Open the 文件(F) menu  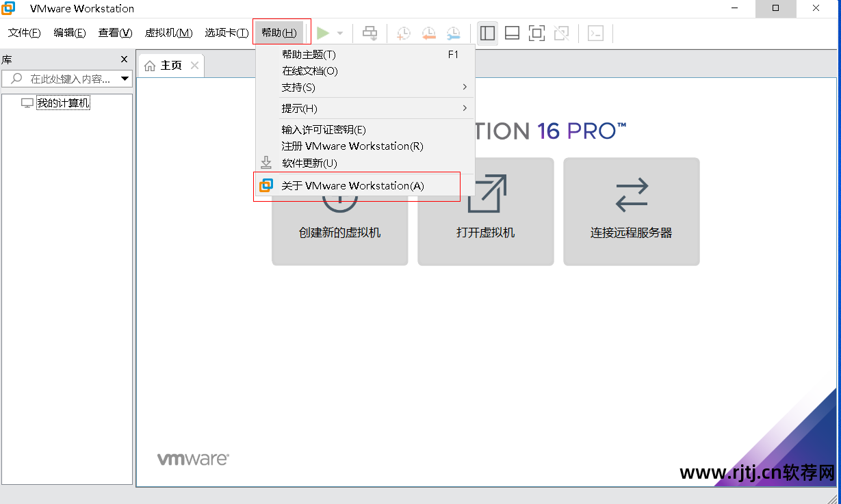click(25, 33)
